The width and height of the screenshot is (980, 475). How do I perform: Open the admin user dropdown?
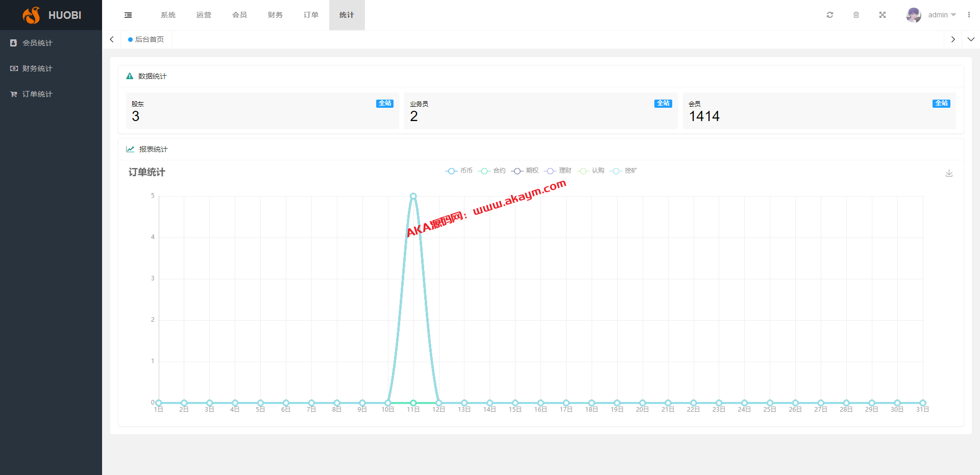pyautogui.click(x=942, y=15)
